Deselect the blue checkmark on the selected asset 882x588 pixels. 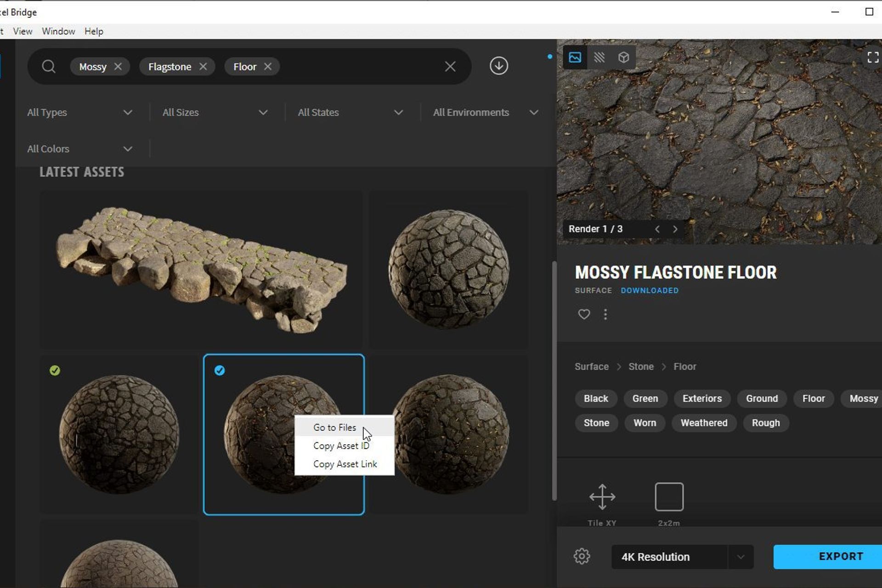point(220,370)
